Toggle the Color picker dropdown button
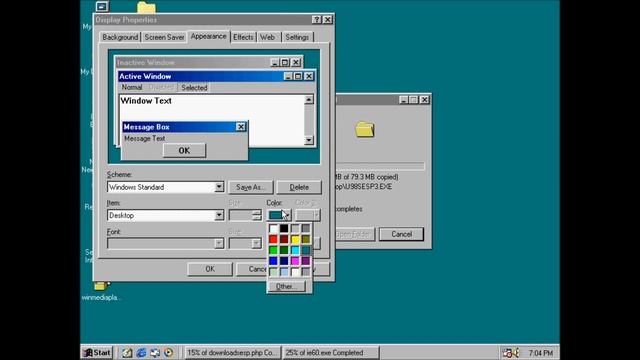 tap(279, 215)
